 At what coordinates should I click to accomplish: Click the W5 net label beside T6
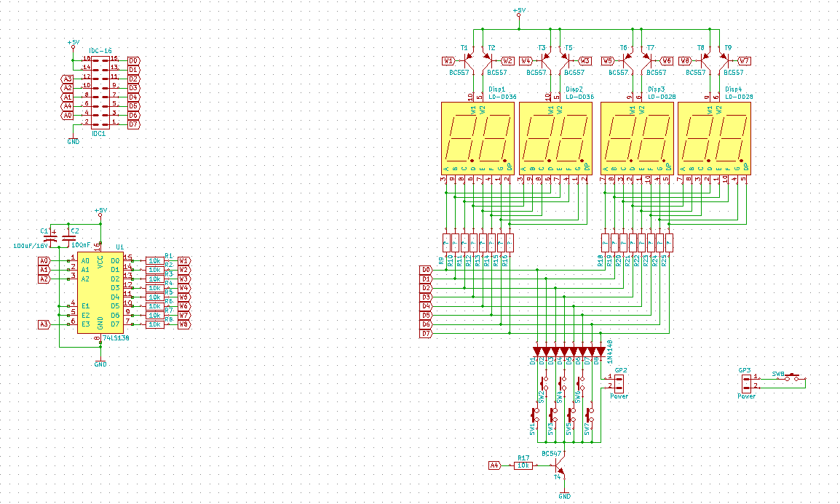[x=608, y=61]
